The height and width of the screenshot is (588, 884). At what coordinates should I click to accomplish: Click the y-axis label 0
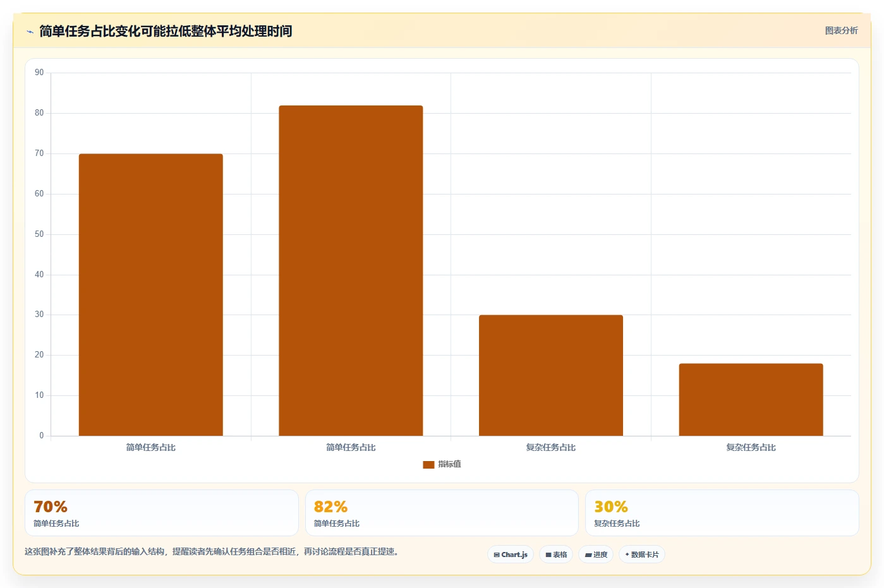click(x=42, y=436)
